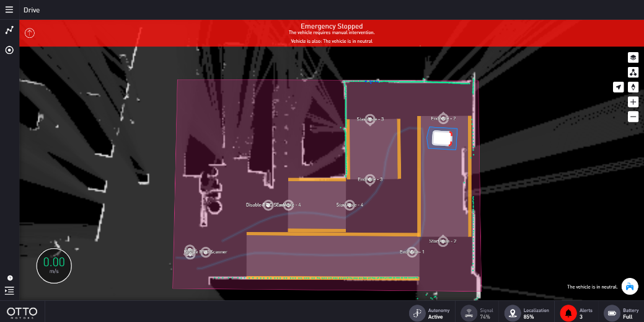Zoom in on the map
This screenshot has height=322, width=644.
click(633, 102)
